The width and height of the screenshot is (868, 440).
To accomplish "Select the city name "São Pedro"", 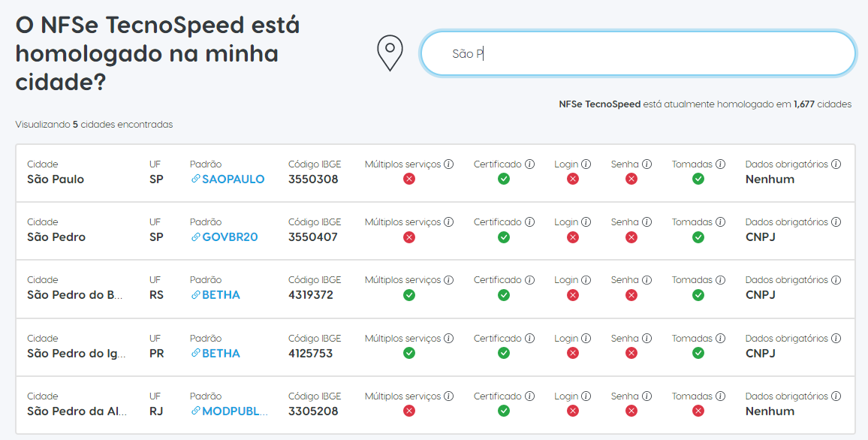I will point(56,237).
